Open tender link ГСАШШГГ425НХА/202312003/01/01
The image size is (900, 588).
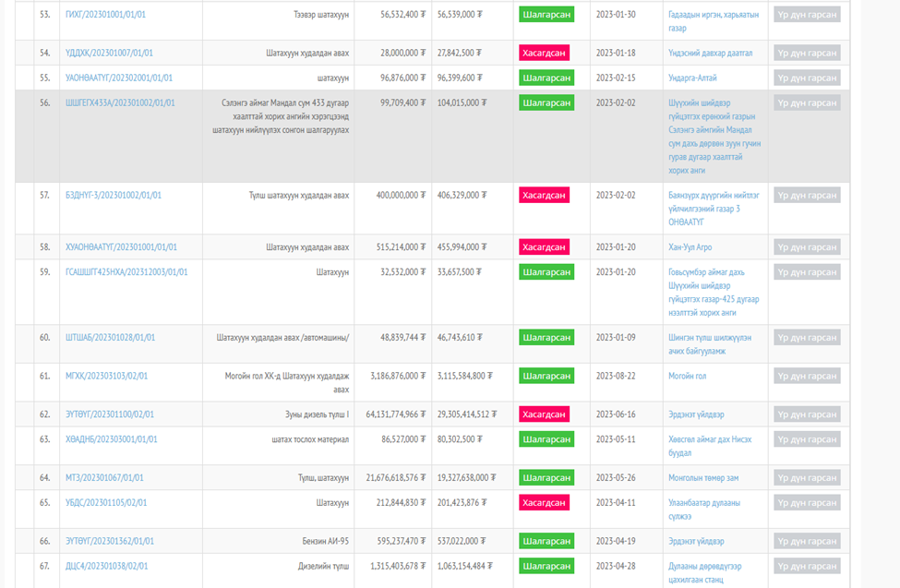point(126,272)
